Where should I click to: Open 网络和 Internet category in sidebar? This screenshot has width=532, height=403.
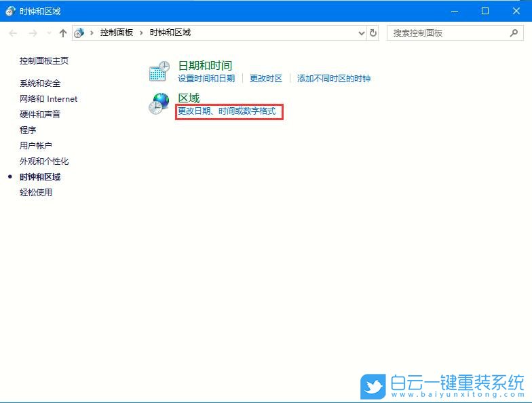click(49, 99)
